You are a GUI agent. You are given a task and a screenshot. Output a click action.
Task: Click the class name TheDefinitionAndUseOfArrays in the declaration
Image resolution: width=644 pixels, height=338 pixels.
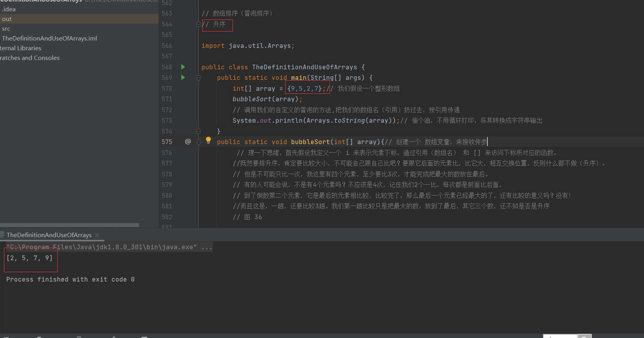click(304, 67)
